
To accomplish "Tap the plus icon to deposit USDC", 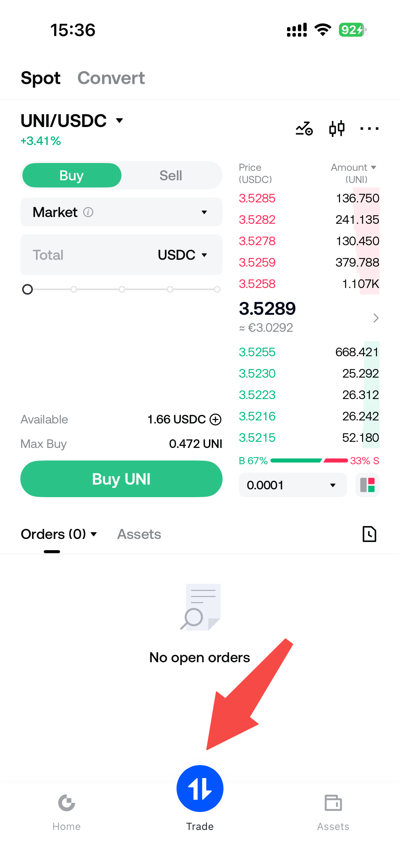I will tap(215, 419).
